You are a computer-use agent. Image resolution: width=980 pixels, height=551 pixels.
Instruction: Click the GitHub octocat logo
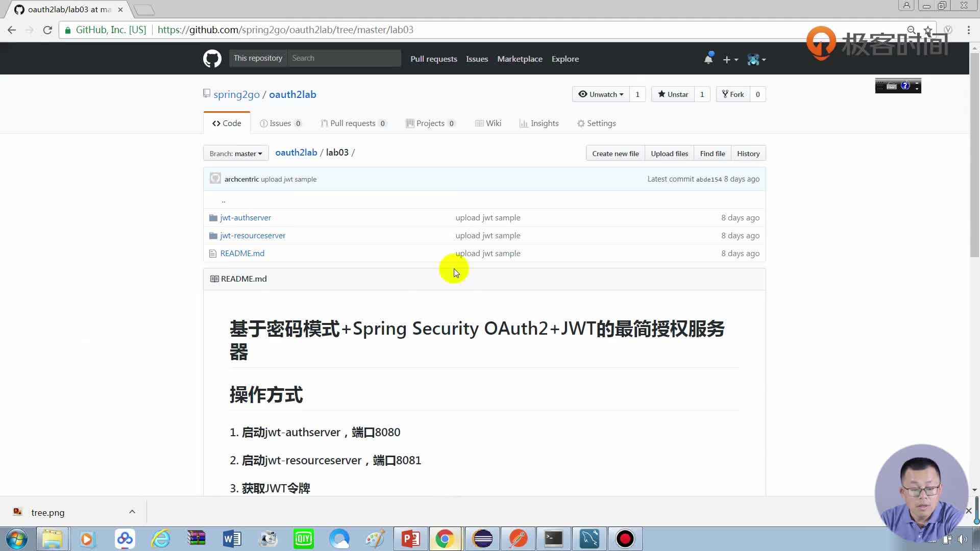212,59
